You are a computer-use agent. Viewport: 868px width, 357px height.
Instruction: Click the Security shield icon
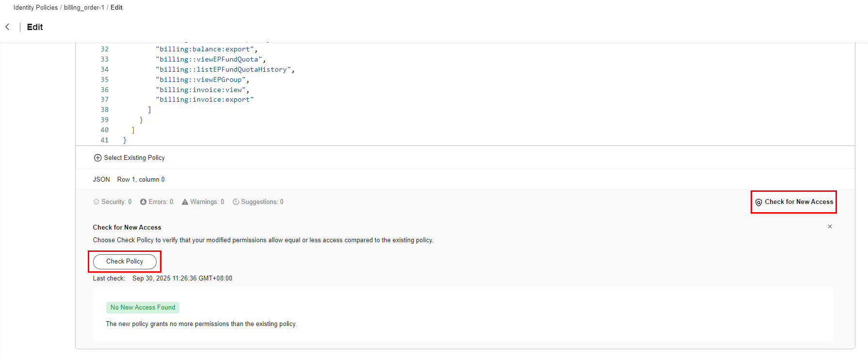pyautogui.click(x=96, y=202)
